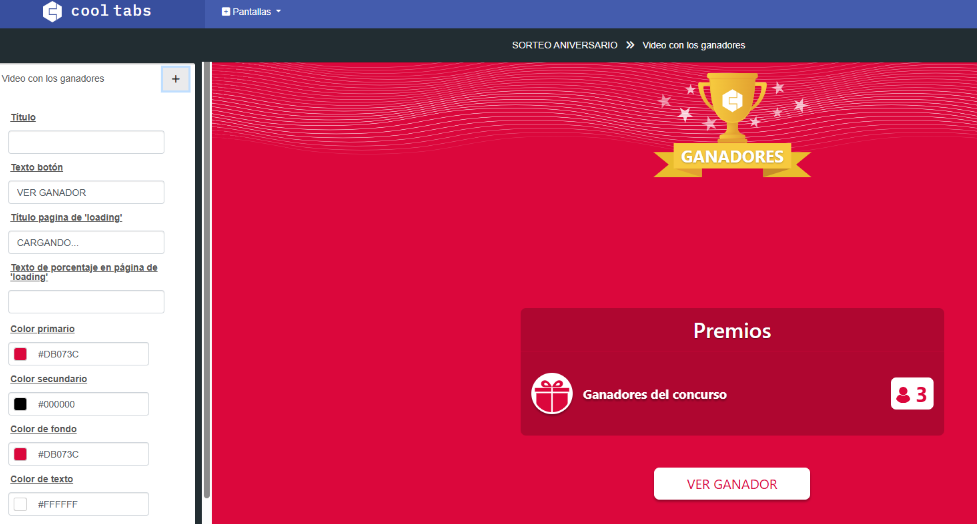This screenshot has height=524, width=977.
Task: Click the plus icon beside Video con los ganadores
Action: click(176, 79)
